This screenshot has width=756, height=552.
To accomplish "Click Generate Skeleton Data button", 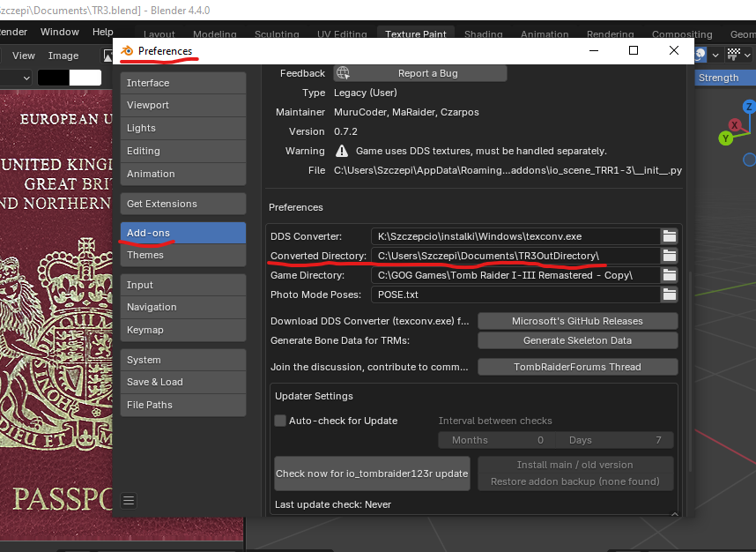I will point(577,340).
